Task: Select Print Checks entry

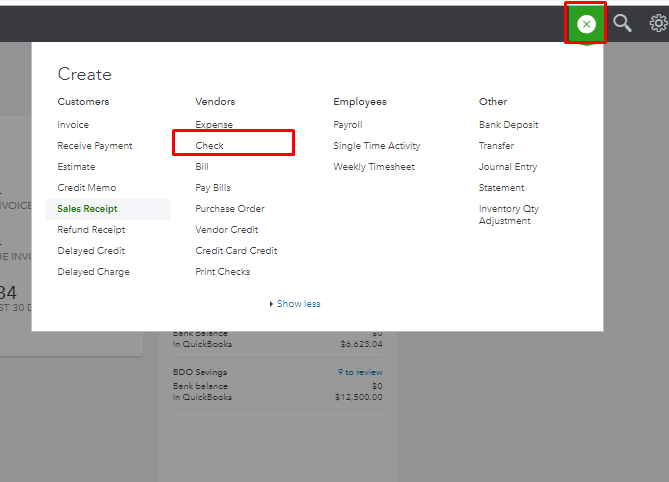Action: (223, 272)
